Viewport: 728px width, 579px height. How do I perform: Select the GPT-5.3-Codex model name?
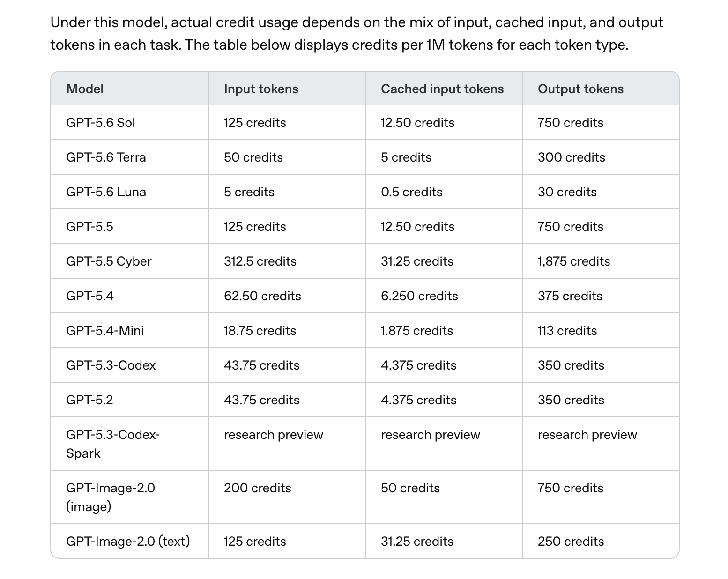(111, 365)
